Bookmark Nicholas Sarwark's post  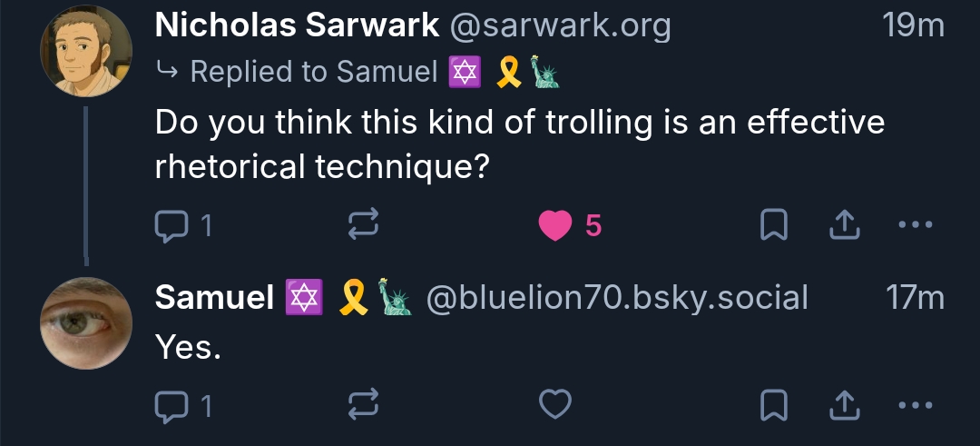[x=772, y=226]
